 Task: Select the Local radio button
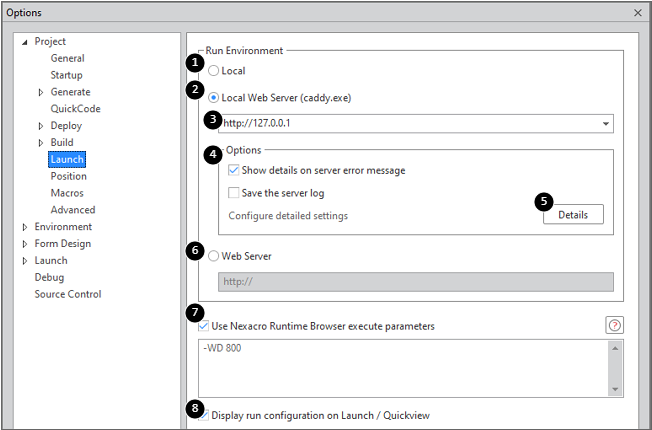(x=215, y=71)
